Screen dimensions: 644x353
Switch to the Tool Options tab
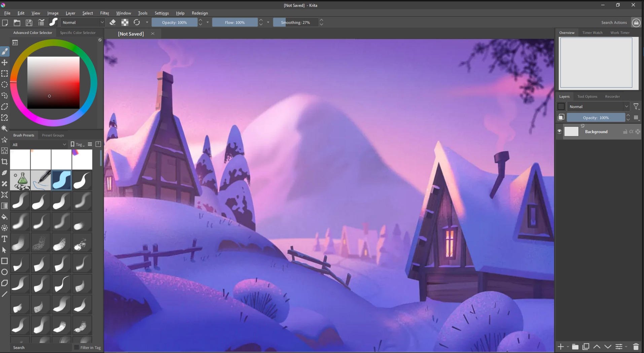click(587, 96)
